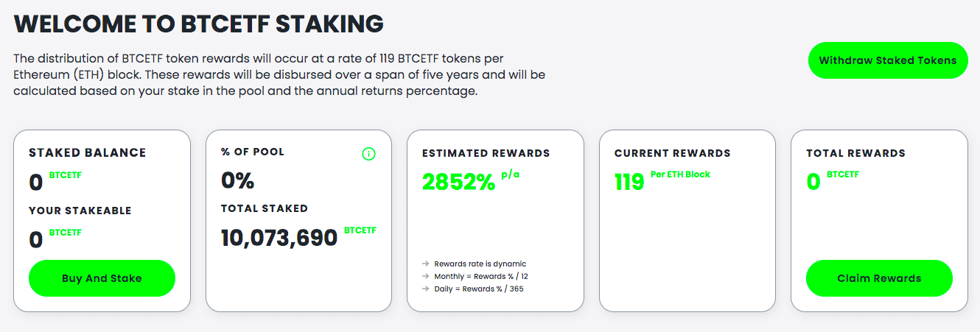Click the arrow bullet before Monthly rewards formula
The image size is (980, 332).
[426, 276]
